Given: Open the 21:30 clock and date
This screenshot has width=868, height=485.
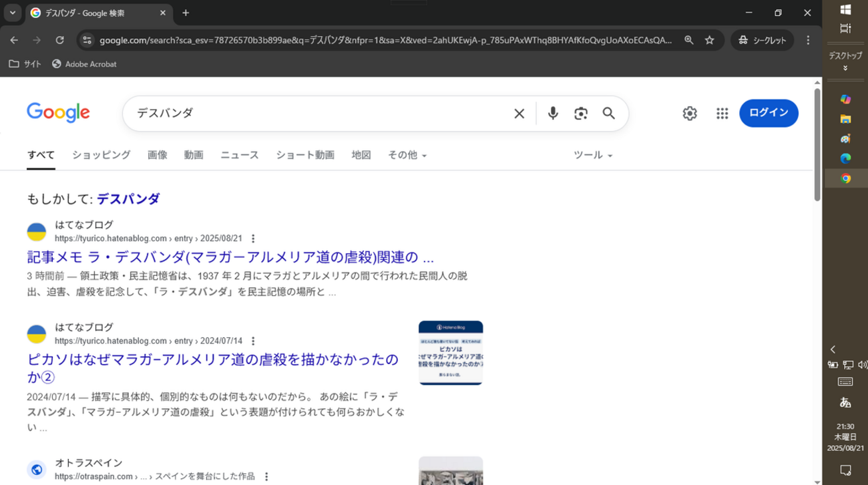Looking at the screenshot, I should (x=845, y=437).
